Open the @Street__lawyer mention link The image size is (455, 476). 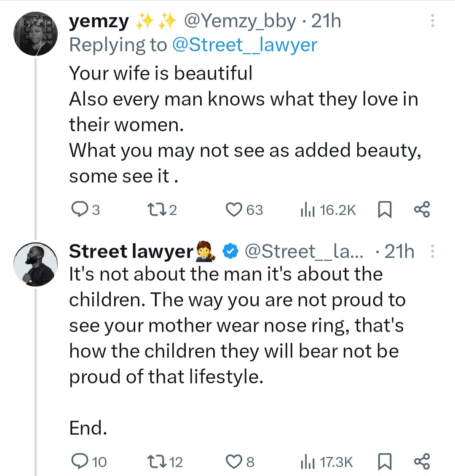pyautogui.click(x=244, y=45)
